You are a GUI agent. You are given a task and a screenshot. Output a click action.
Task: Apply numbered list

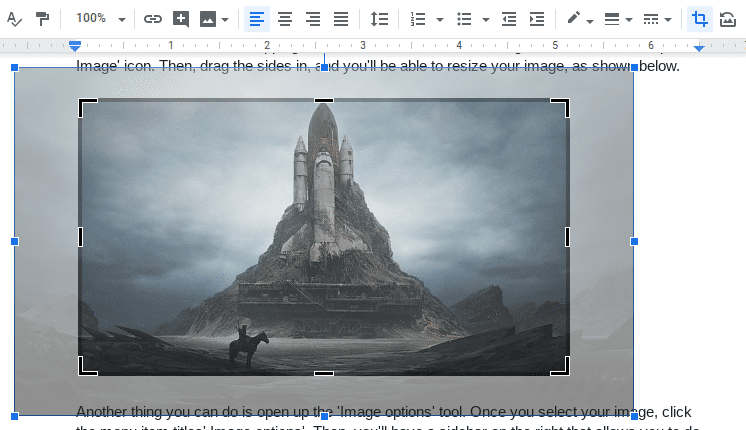[x=418, y=19]
